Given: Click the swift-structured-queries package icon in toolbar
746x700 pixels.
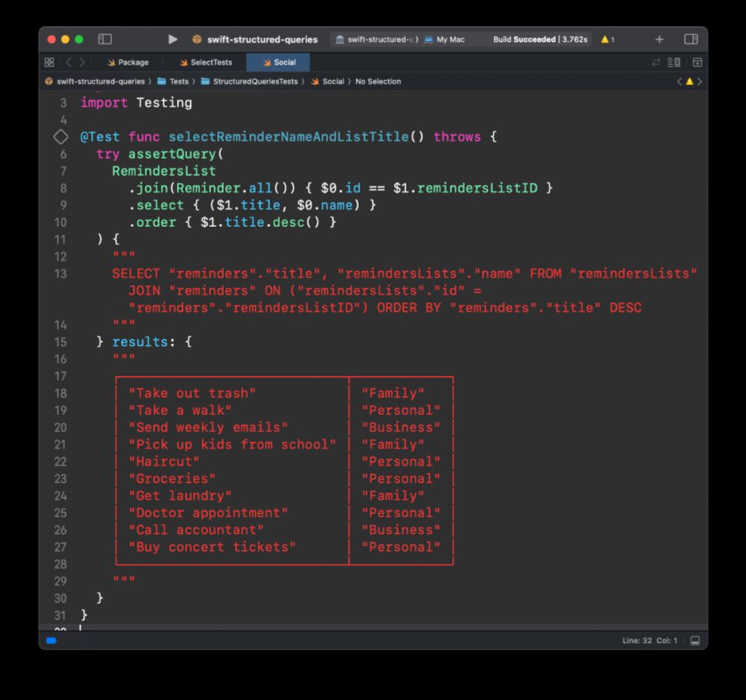Looking at the screenshot, I should pyautogui.click(x=196, y=39).
